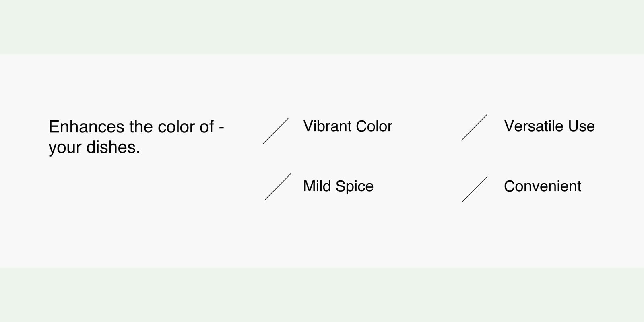Select the Convenient feature label
The image size is (644, 322).
tap(542, 186)
